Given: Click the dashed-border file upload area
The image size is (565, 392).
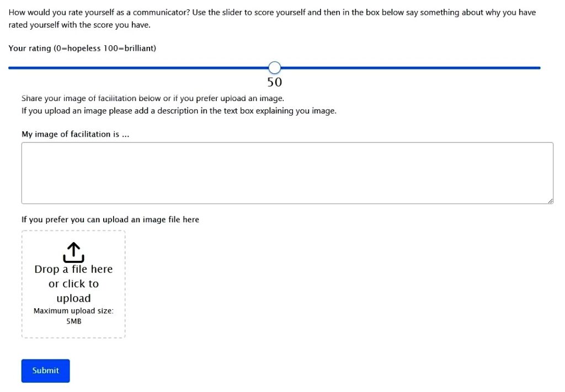Looking at the screenshot, I should pyautogui.click(x=73, y=284).
